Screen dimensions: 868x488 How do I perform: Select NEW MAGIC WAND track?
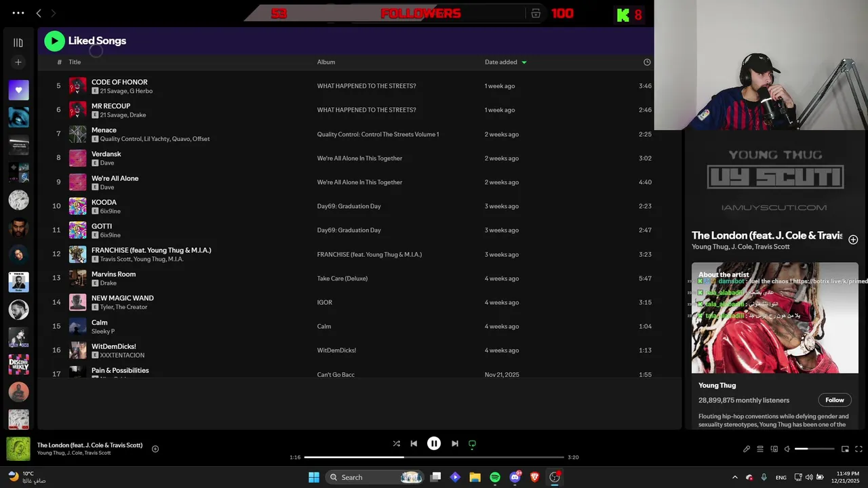click(x=123, y=298)
